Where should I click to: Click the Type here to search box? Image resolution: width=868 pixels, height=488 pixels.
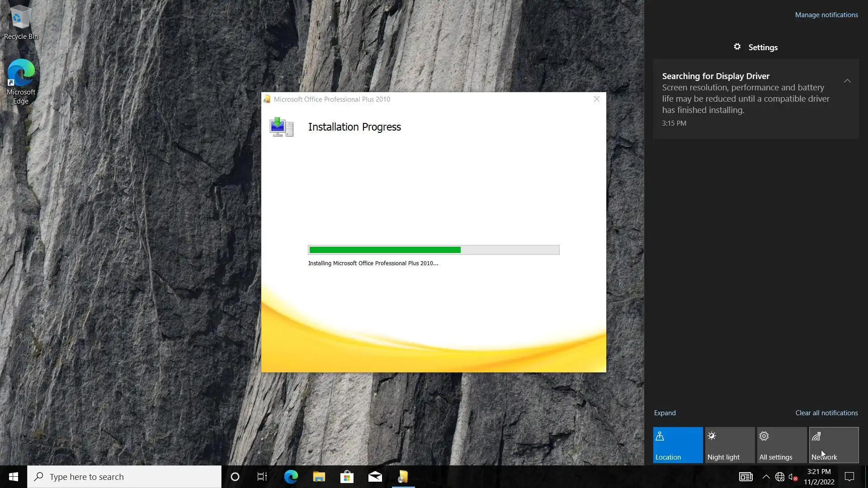click(124, 477)
